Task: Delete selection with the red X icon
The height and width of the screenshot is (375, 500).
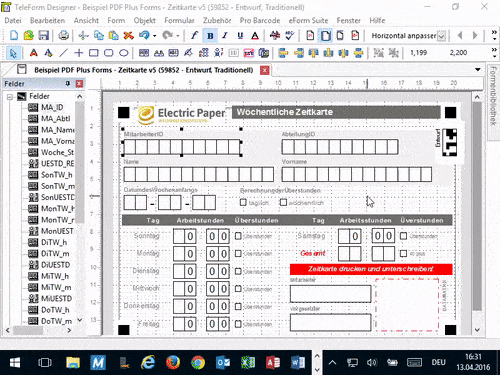Action: pos(128,35)
